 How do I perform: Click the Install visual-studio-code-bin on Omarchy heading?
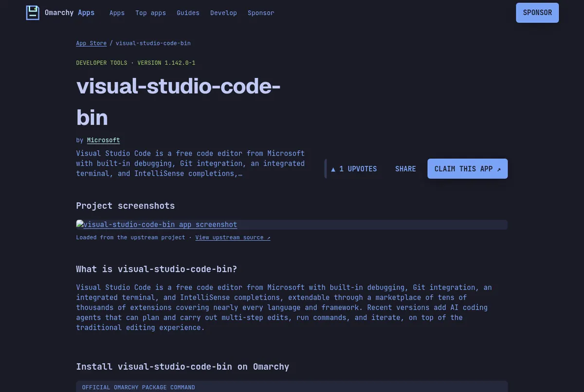[182, 367]
